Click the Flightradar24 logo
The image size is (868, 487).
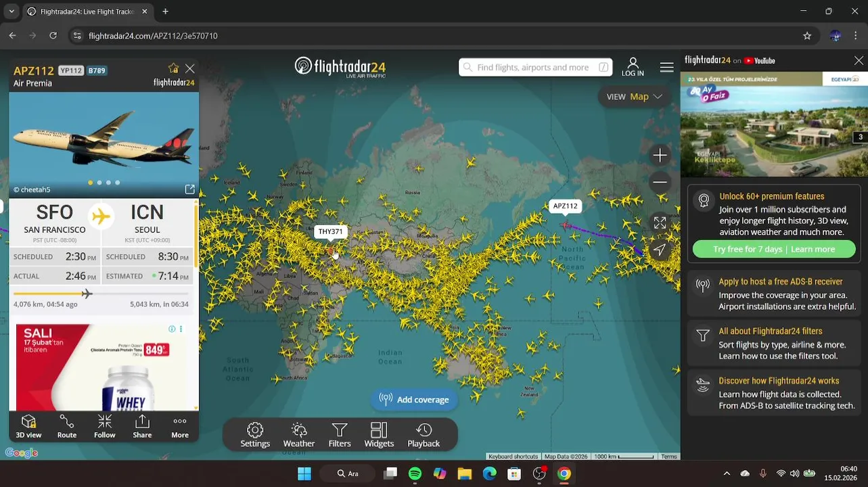[340, 67]
